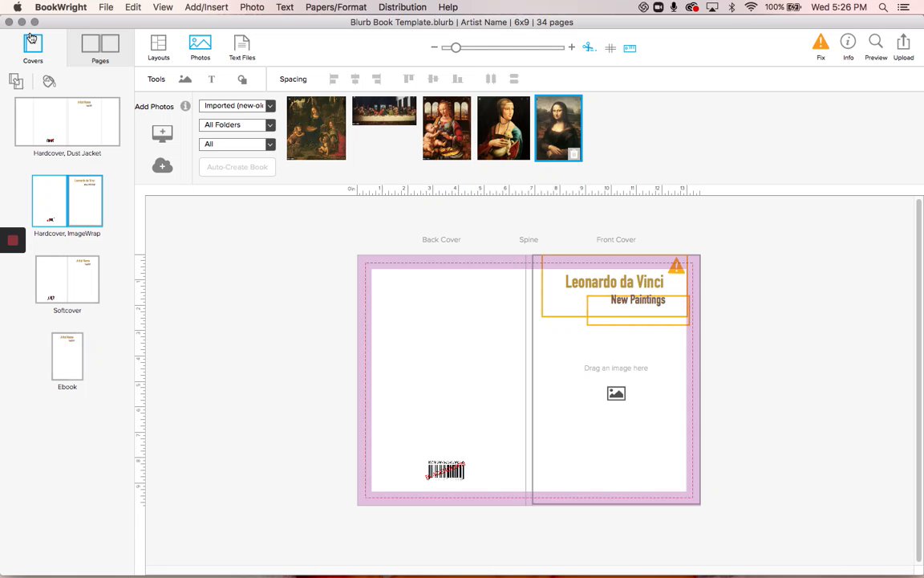Open the Add/Insert menu
924x578 pixels.
pos(206,7)
